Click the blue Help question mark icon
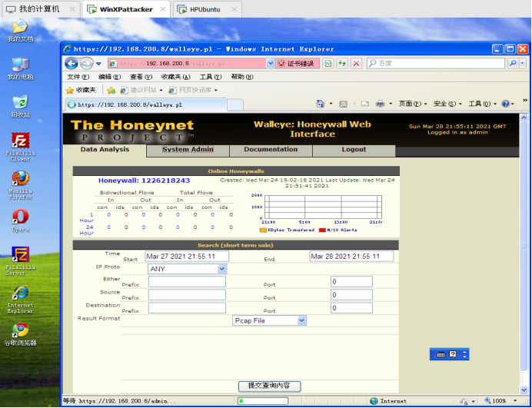This screenshot has height=408, width=532. pyautogui.click(x=505, y=104)
